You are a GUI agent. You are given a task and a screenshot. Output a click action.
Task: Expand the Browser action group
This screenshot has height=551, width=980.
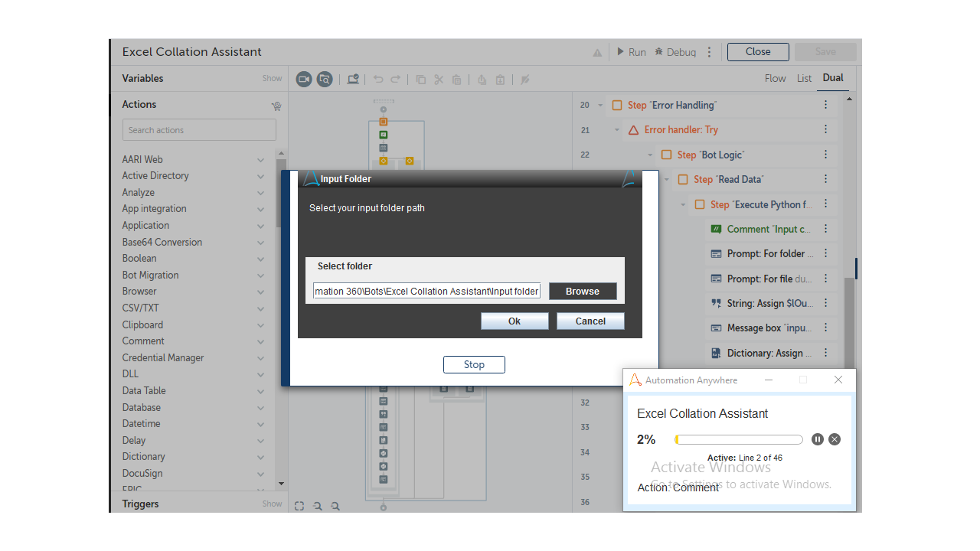coord(261,292)
